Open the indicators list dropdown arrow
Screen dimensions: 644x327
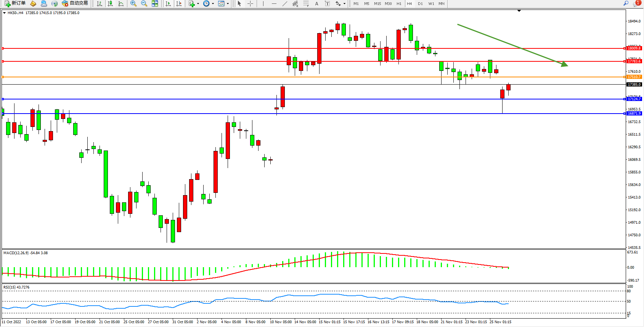(x=198, y=3)
